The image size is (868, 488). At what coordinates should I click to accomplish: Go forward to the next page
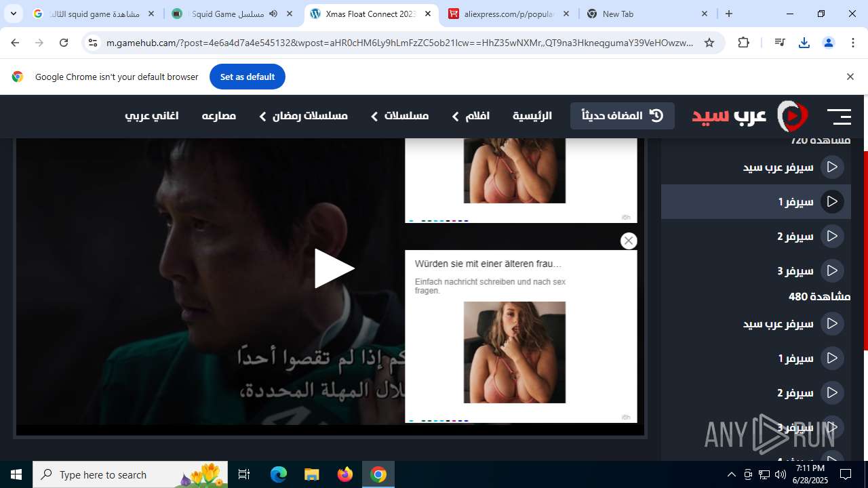[39, 43]
